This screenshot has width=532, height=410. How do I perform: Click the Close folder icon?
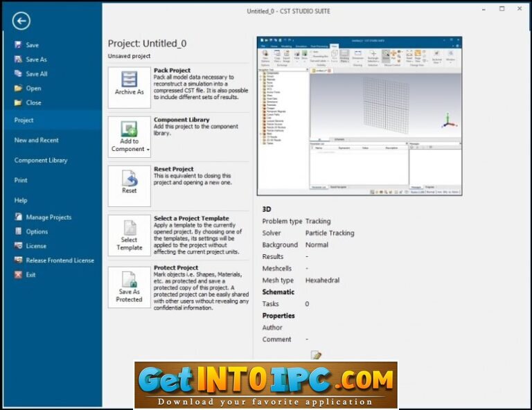(x=18, y=102)
